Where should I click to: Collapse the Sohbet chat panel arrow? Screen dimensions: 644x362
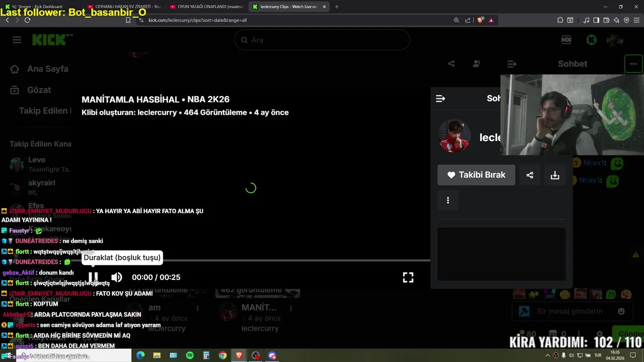(x=512, y=64)
